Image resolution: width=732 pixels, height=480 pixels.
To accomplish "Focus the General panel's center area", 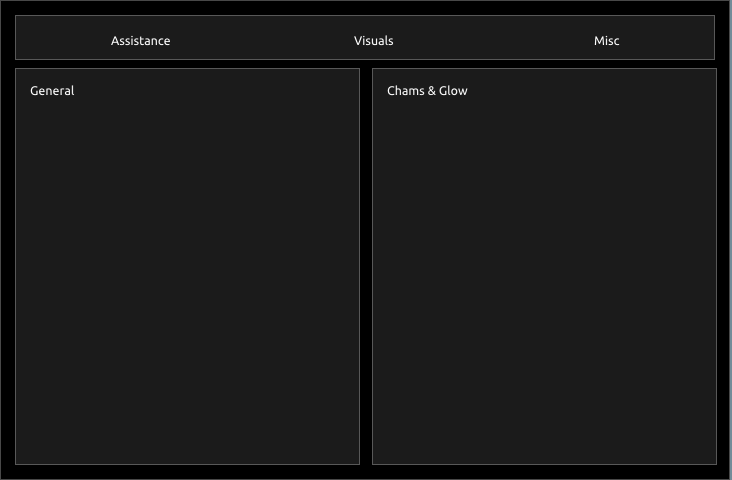I will tap(187, 266).
